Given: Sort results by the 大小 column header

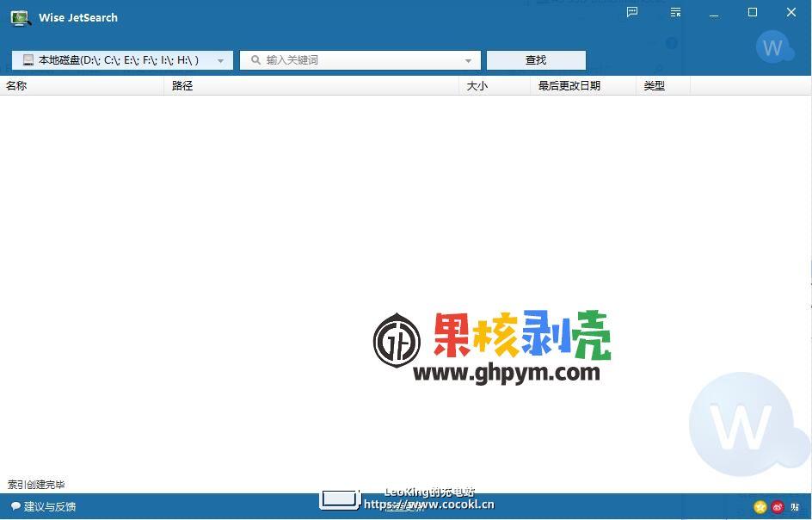Looking at the screenshot, I should click(x=495, y=85).
